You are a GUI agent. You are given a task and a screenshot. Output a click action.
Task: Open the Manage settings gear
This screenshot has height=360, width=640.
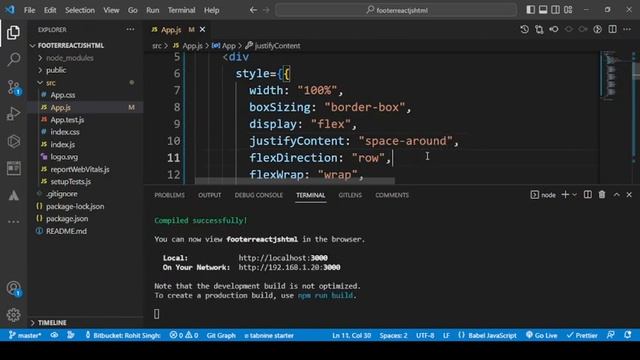tap(13, 315)
